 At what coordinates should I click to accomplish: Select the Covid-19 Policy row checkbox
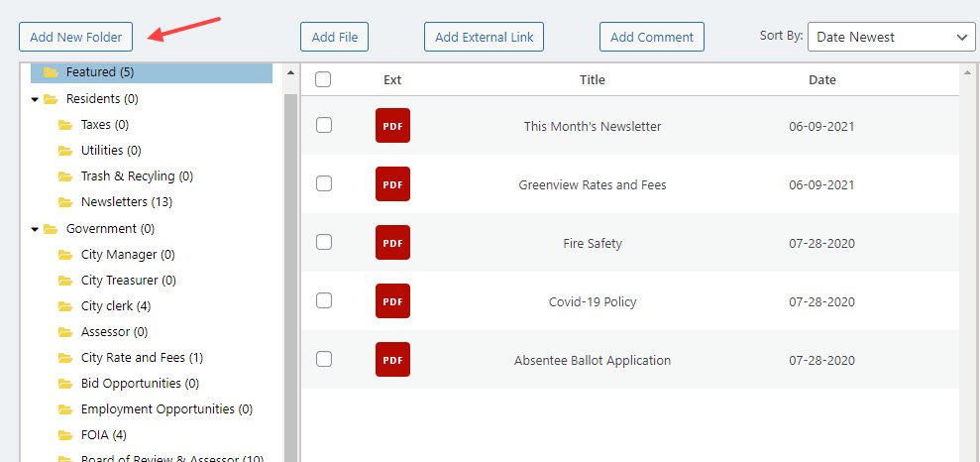click(x=324, y=300)
